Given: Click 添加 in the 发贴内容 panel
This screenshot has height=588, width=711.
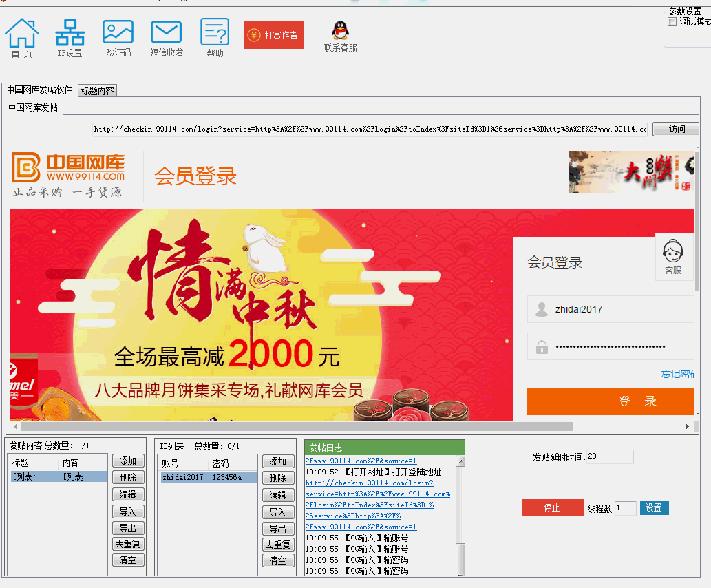Looking at the screenshot, I should [x=128, y=461].
